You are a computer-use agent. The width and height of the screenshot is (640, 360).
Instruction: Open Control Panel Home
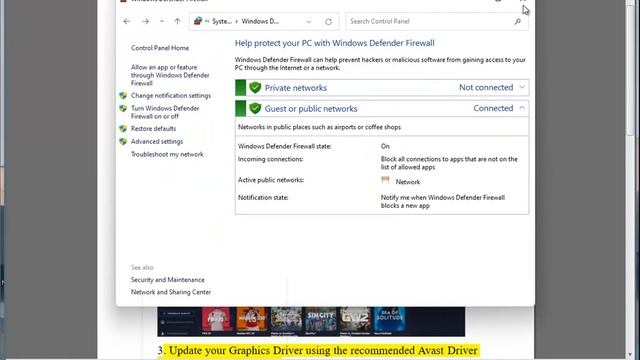point(160,48)
